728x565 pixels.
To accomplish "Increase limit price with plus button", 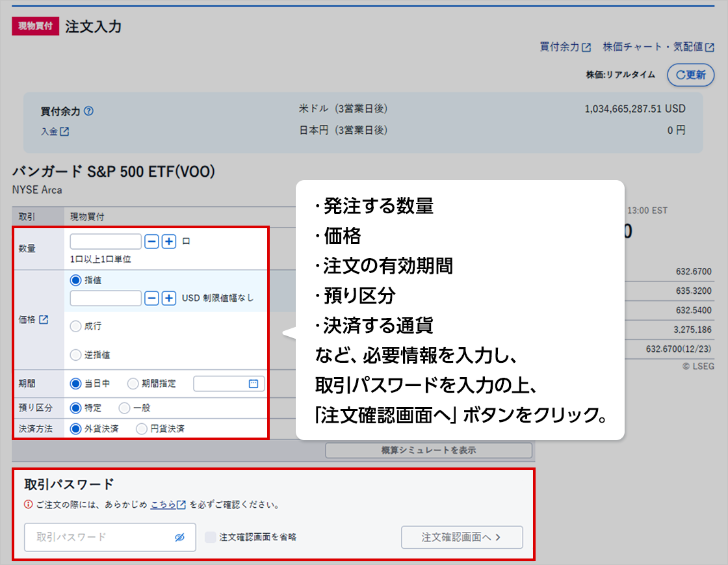I will click(169, 298).
